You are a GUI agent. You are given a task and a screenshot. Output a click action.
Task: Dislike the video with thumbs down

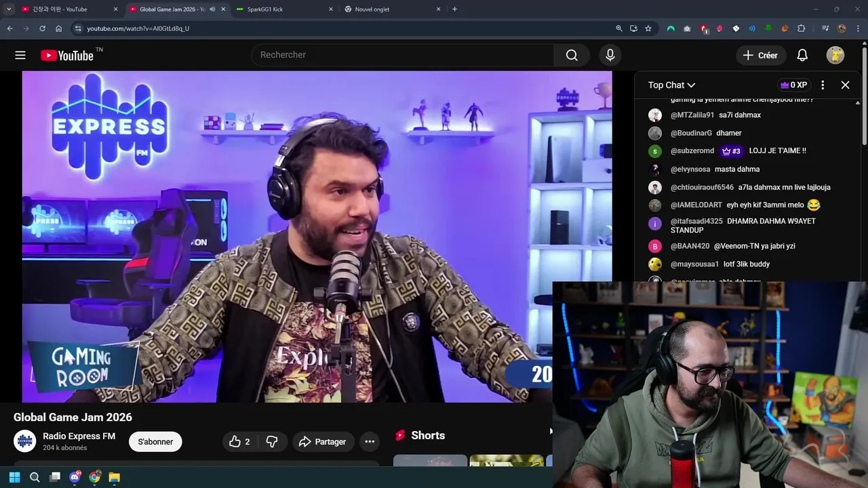click(x=272, y=441)
